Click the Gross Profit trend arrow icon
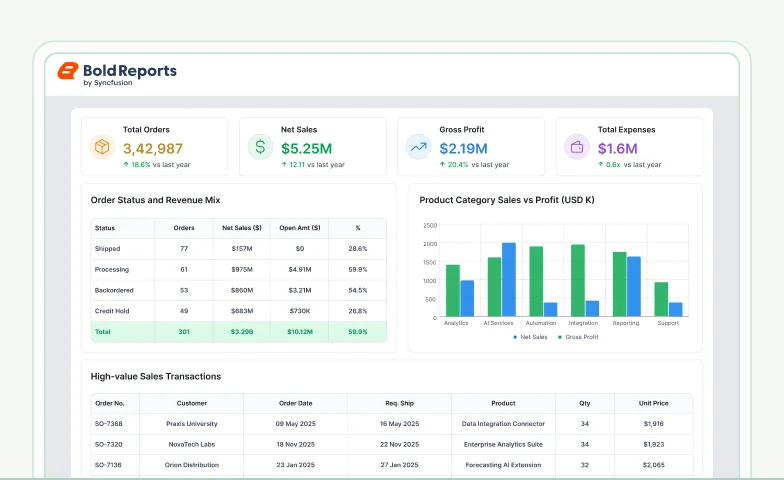Viewport: 784px width, 480px height. coord(418,147)
